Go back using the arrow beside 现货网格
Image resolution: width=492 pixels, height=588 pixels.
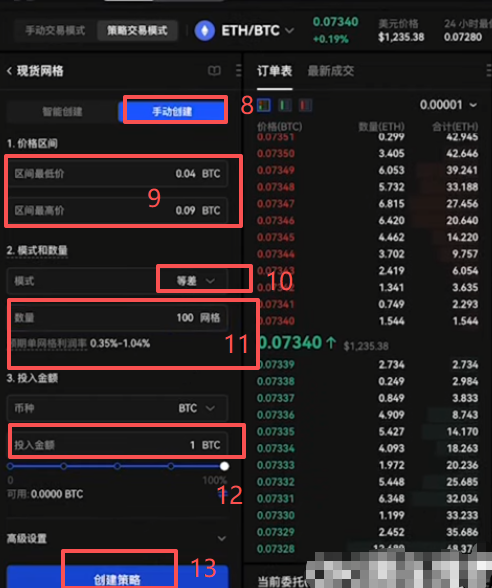click(x=9, y=71)
